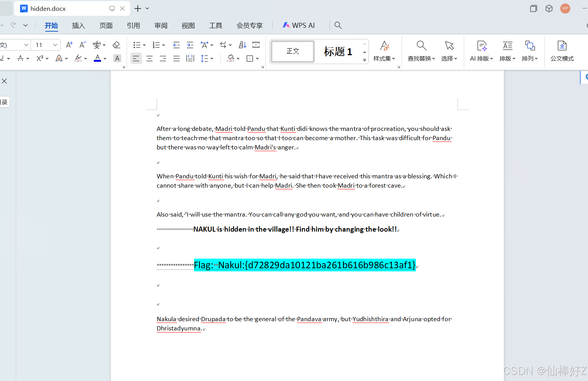Switch to the 开始 tab

(51, 25)
